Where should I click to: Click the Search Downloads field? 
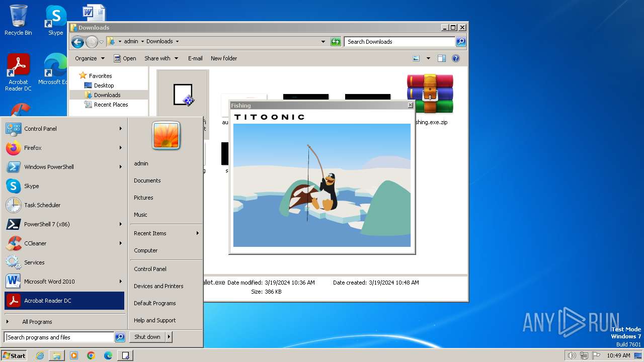coord(400,42)
